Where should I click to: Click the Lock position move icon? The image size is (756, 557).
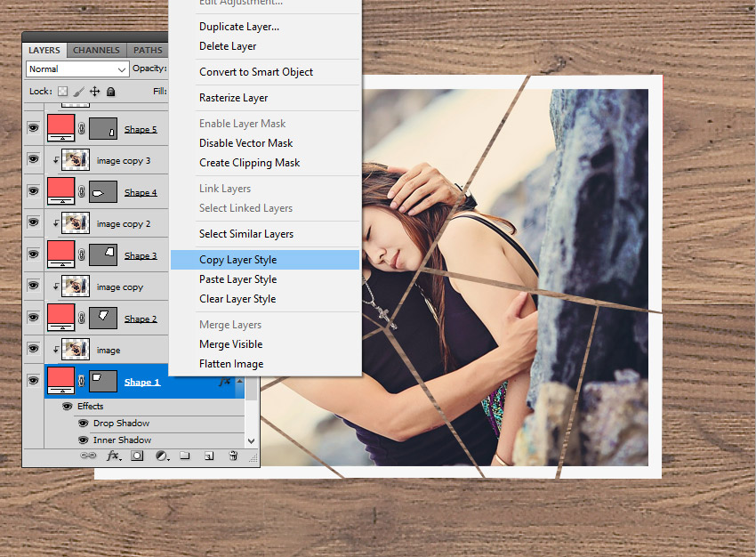tap(94, 91)
